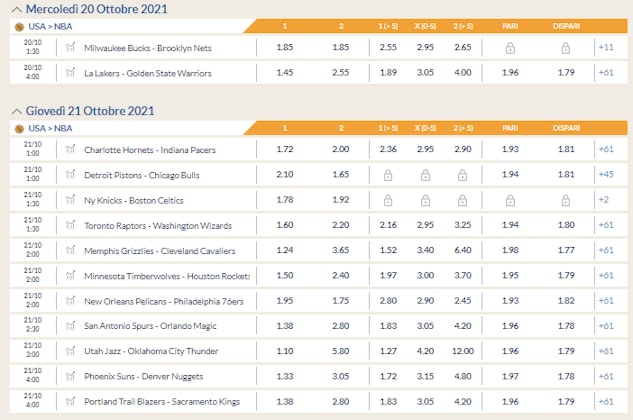Click basketball icon in Mercoledì USA > NBA header
This screenshot has width=633, height=420.
[19, 27]
